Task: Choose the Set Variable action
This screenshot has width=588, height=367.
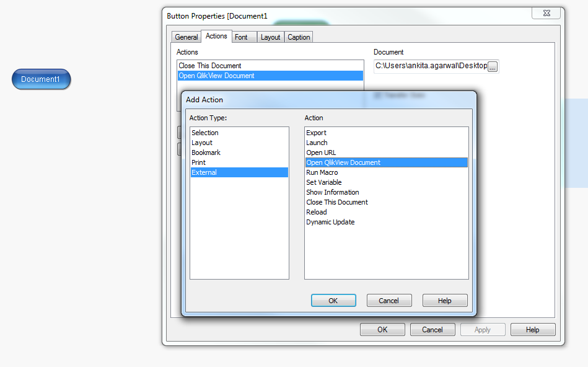Action: [387, 182]
